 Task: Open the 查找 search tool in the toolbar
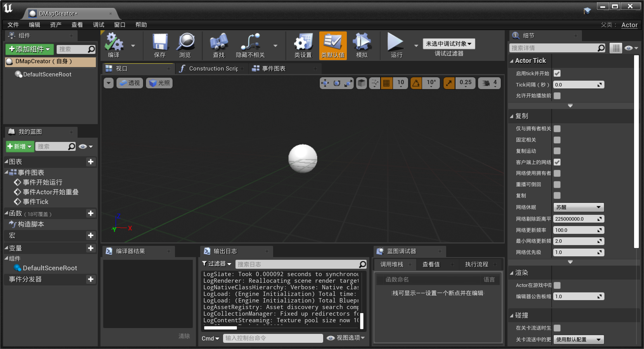(218, 45)
